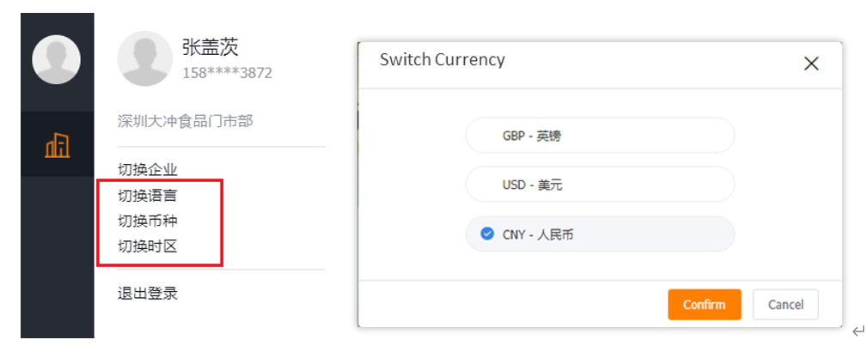Close the Switch Currency dialog
This screenshot has width=868, height=358.
coord(811,64)
